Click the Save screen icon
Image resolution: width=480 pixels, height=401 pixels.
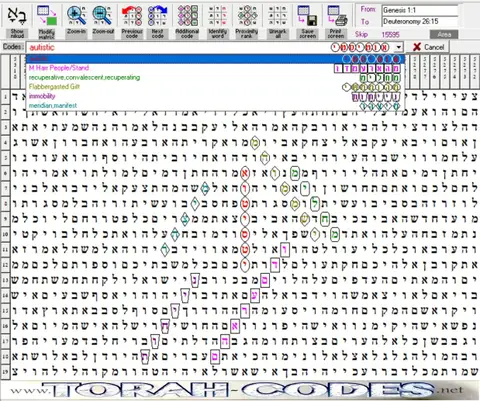[x=307, y=16]
